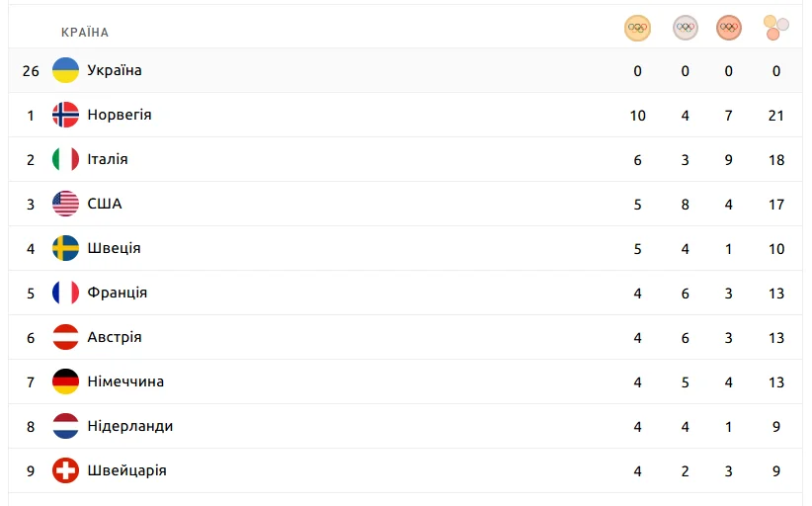
Task: Open the Україна country link
Action: [x=115, y=70]
